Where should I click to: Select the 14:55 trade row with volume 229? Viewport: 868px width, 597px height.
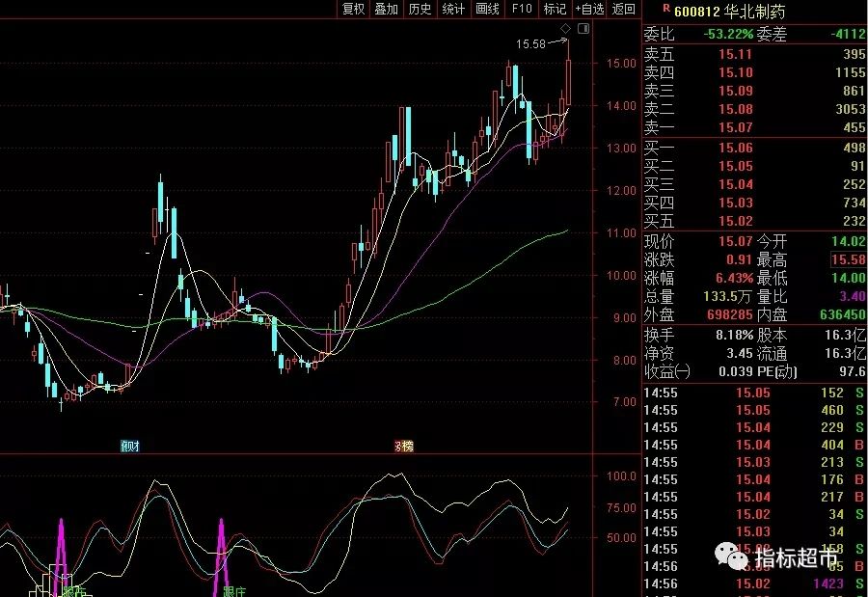pyautogui.click(x=754, y=427)
